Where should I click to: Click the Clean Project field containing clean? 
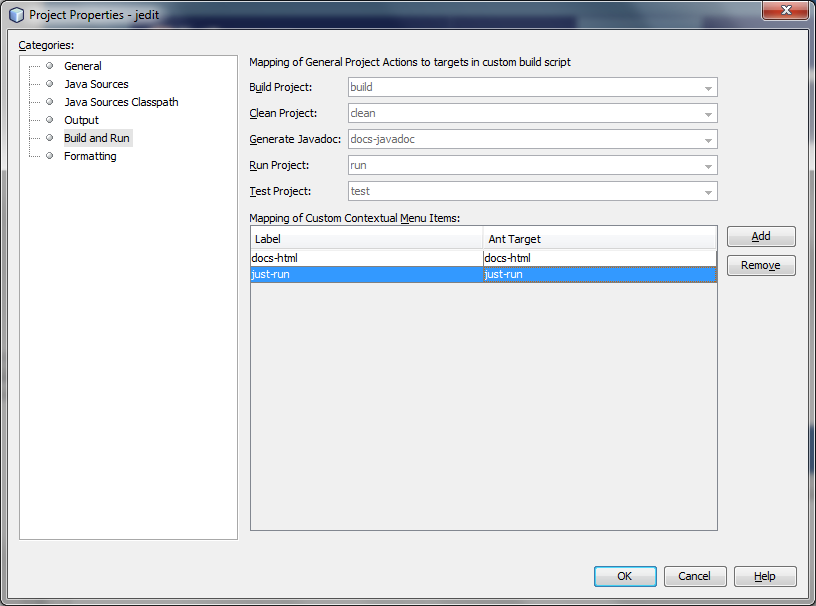(x=532, y=113)
